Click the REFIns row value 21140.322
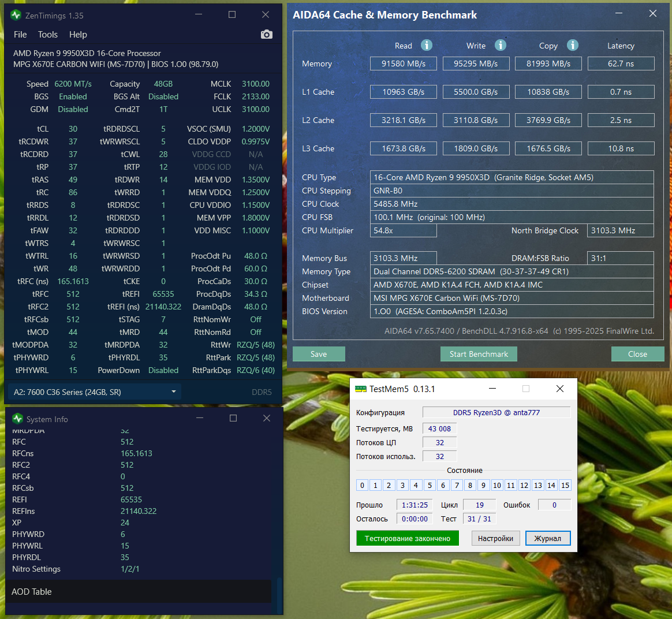The image size is (672, 619). pos(139,511)
